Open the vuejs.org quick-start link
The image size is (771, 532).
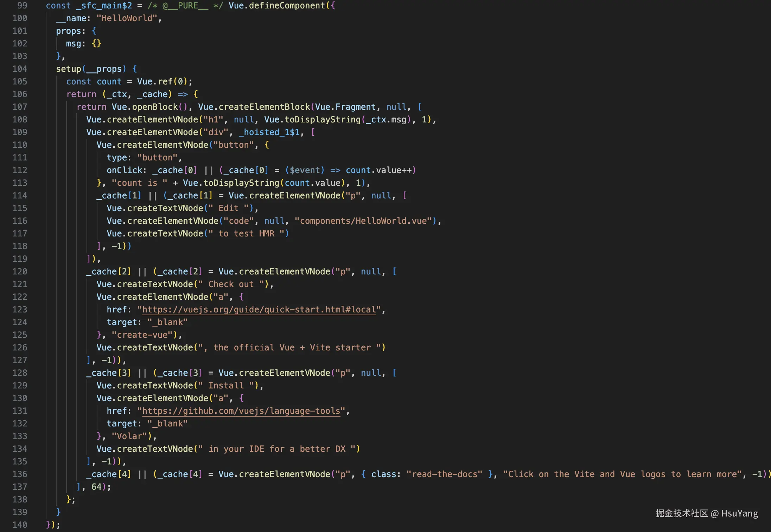(259, 310)
